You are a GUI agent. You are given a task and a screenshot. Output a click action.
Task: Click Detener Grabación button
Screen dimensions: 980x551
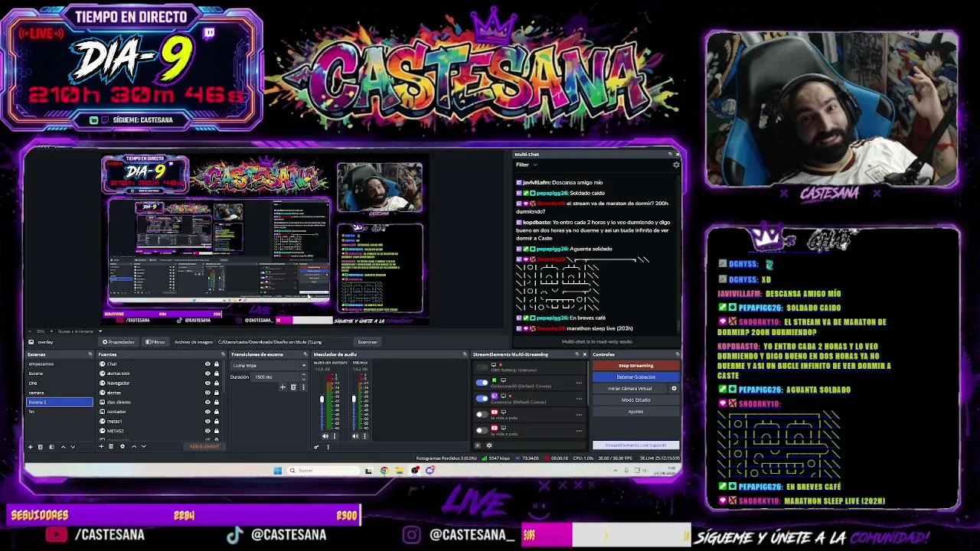click(x=635, y=377)
